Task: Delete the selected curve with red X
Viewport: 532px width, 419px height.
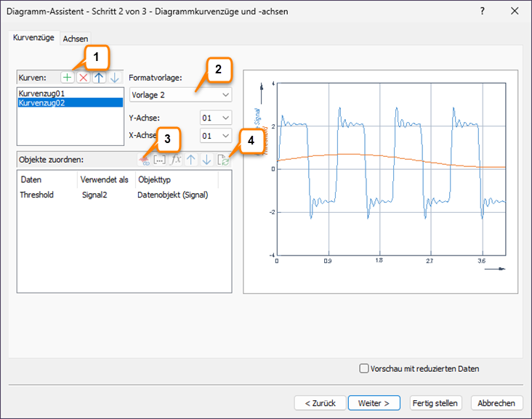Action: (x=84, y=77)
